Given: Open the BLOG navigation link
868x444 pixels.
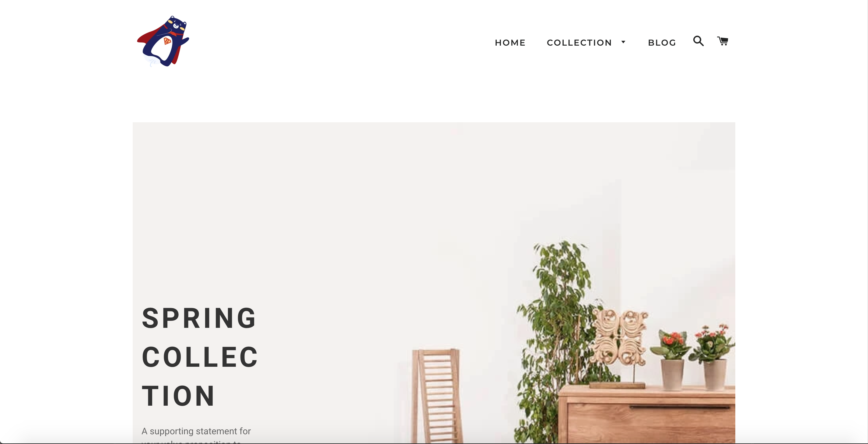Looking at the screenshot, I should (662, 43).
